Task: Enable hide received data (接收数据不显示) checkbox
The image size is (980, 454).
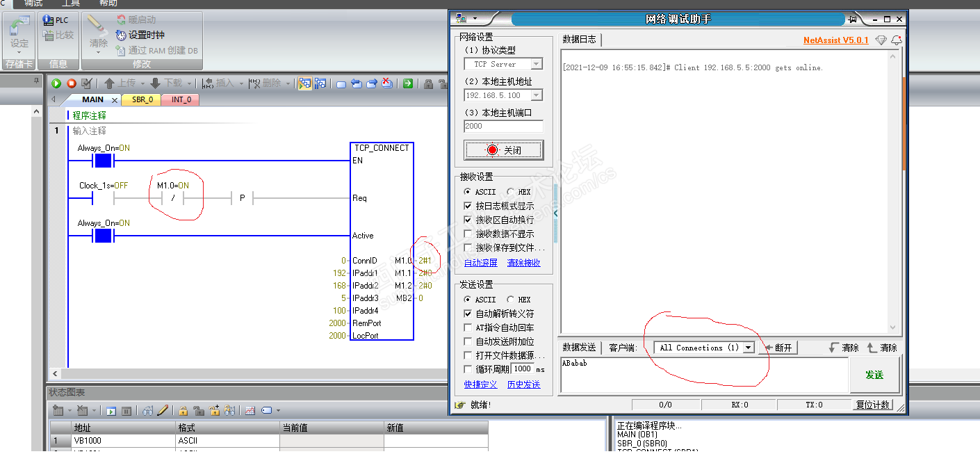Action: (x=468, y=234)
